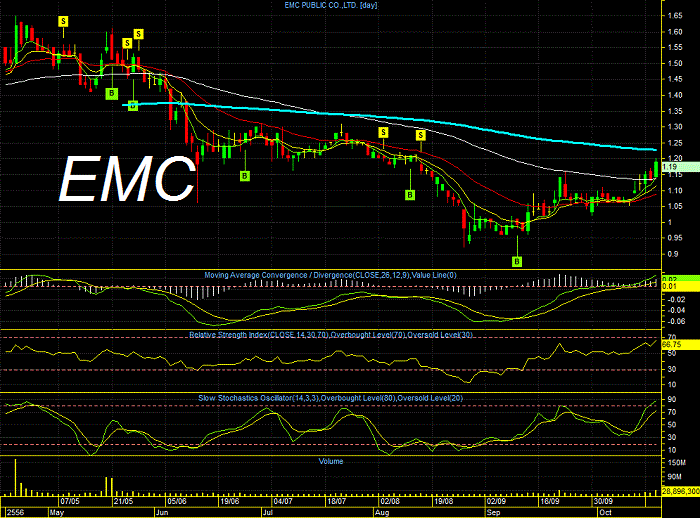This screenshot has height=518, width=700.
Task: Click the 1.50 price axis label
Action: click(675, 63)
